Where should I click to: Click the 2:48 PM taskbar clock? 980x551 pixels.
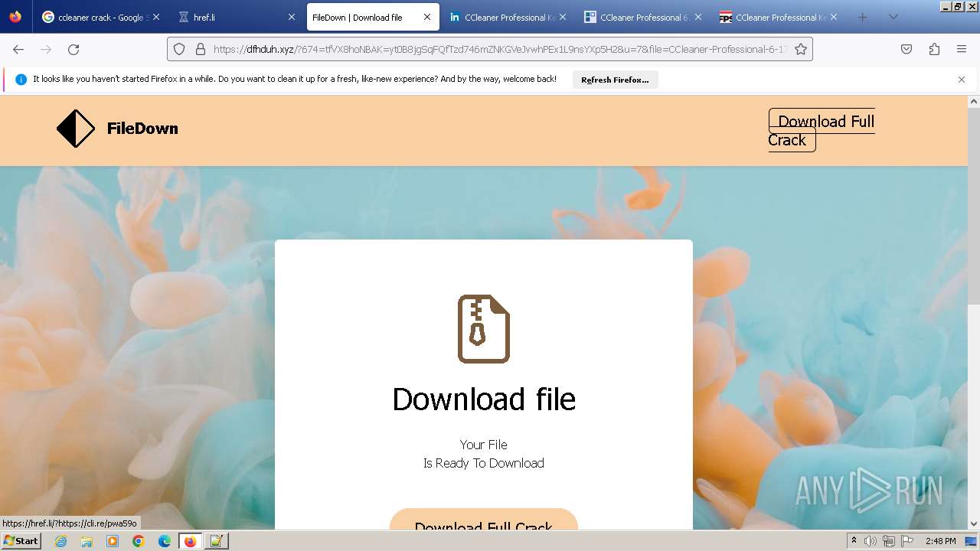(x=940, y=541)
